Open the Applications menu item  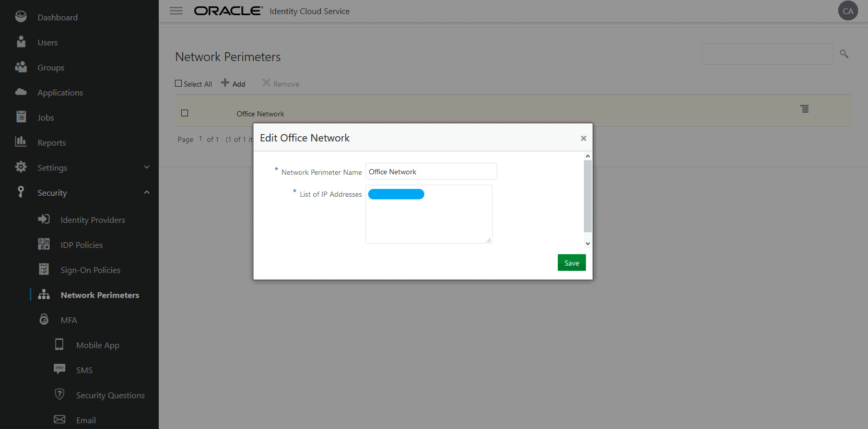click(60, 92)
